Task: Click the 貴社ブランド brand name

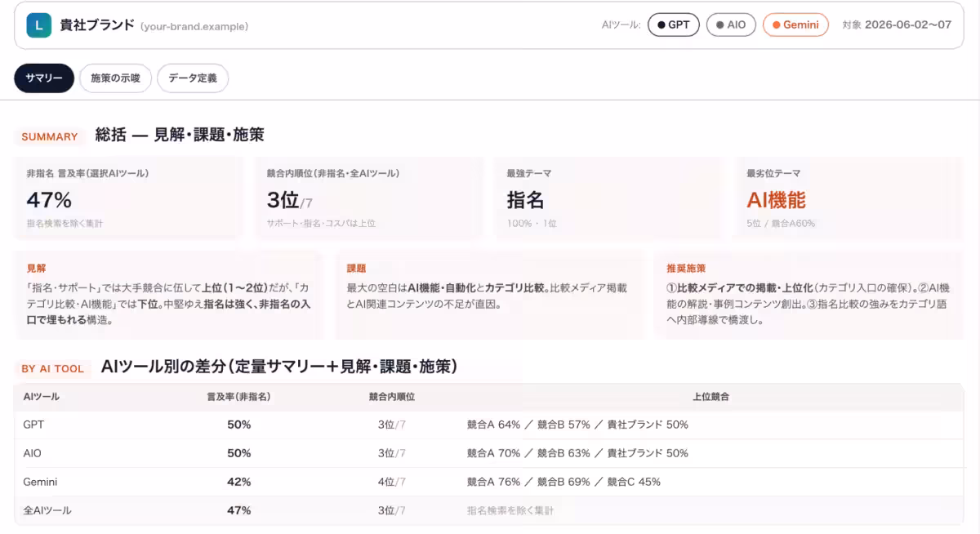Action: [x=97, y=24]
